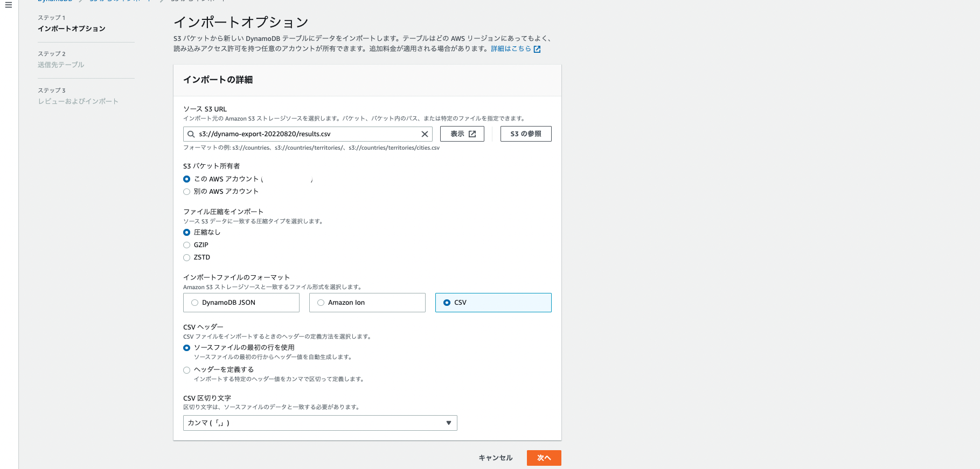
Task: Click the S3 バケット所有者 label
Action: 212,166
